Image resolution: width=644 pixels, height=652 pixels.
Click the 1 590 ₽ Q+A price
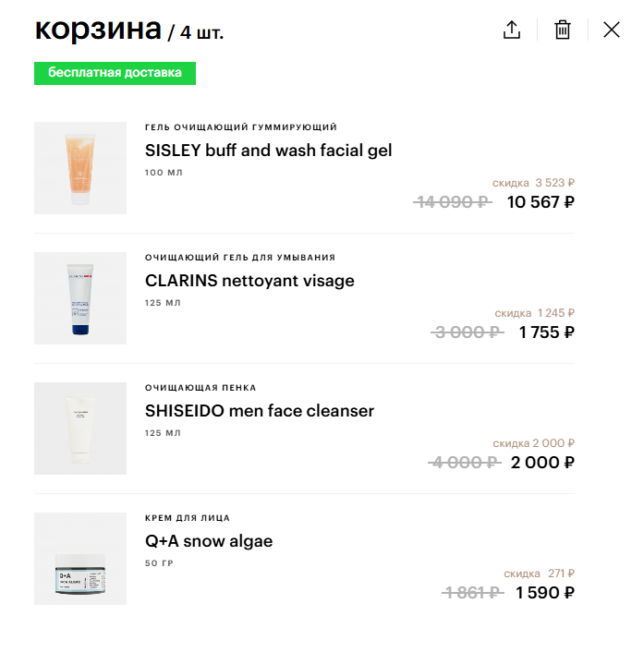point(545,593)
